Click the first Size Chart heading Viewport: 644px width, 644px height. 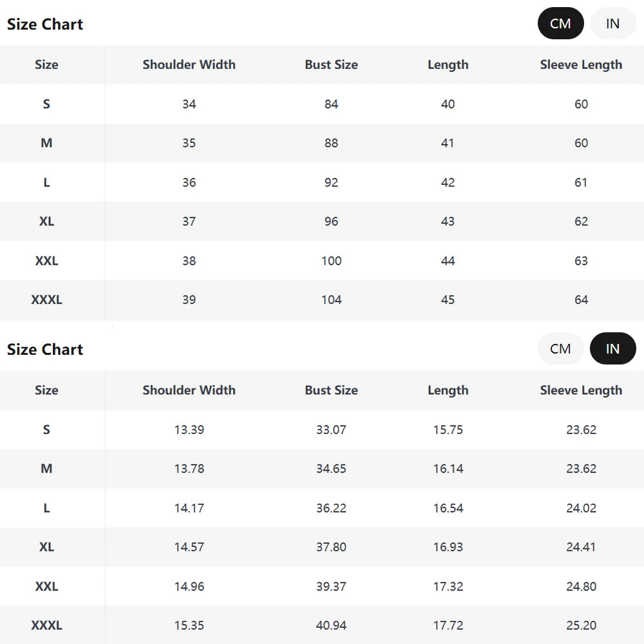click(x=44, y=24)
